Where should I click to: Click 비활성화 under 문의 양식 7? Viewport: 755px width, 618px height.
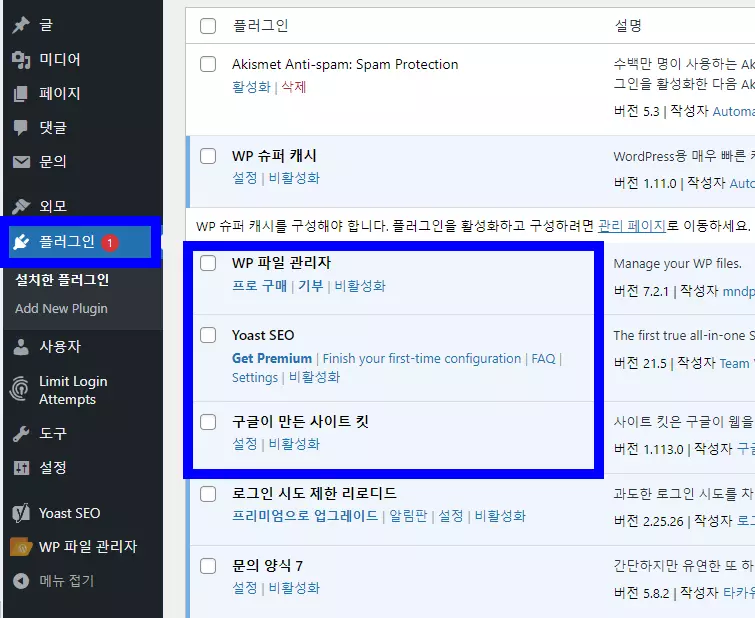294,588
